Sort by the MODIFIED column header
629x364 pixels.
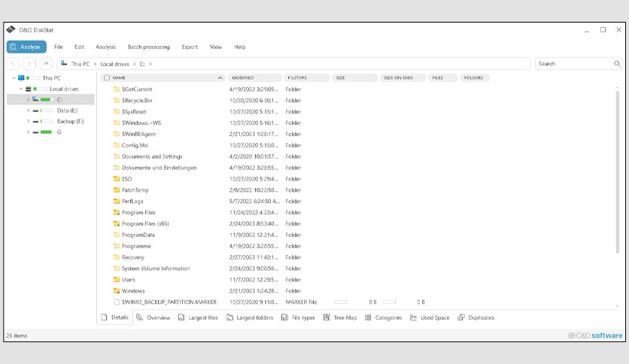[255, 77]
